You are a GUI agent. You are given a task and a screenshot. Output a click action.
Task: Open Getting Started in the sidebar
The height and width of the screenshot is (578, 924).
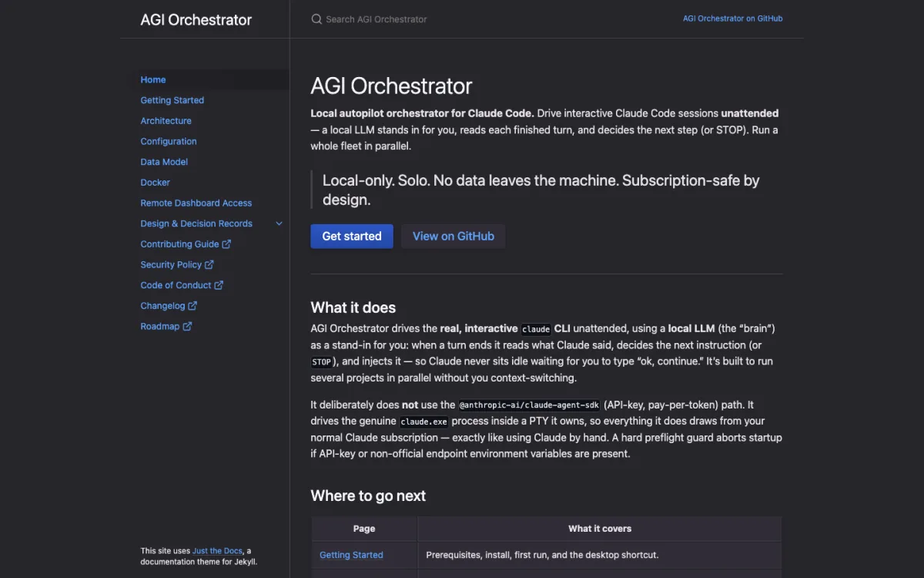click(x=172, y=100)
